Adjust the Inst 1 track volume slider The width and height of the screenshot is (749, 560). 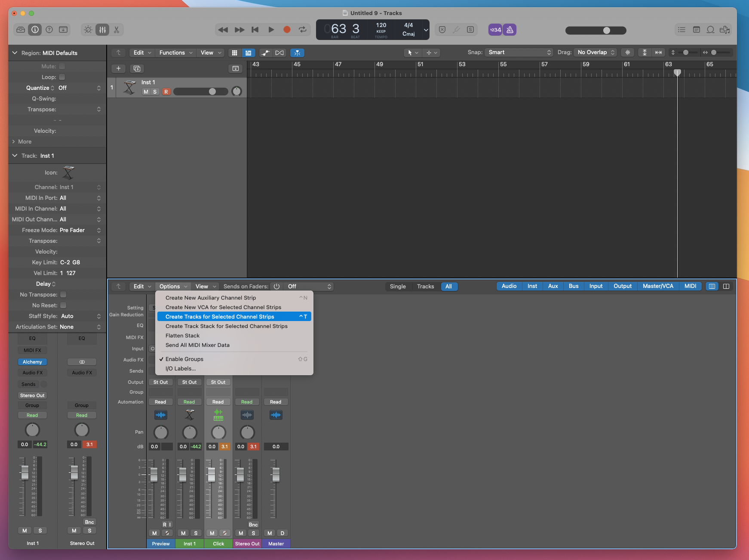212,92
